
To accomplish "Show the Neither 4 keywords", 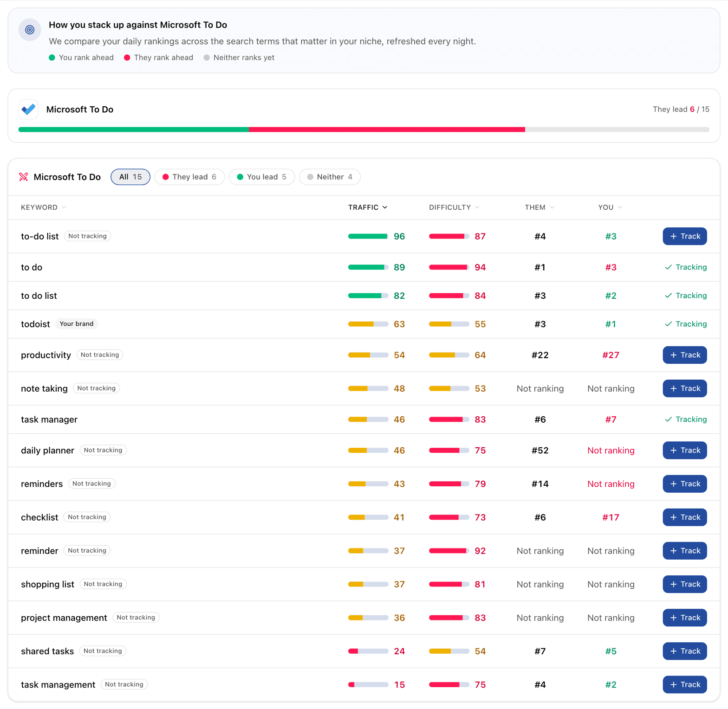I will [330, 177].
